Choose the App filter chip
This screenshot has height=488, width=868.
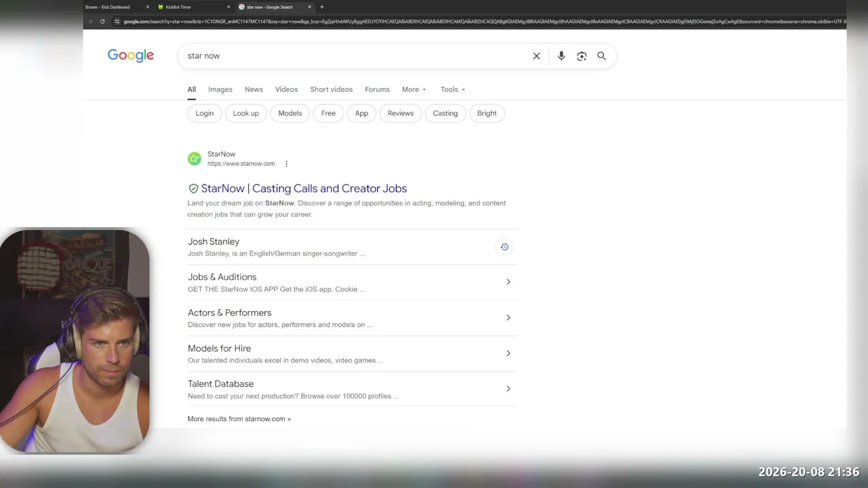point(361,113)
